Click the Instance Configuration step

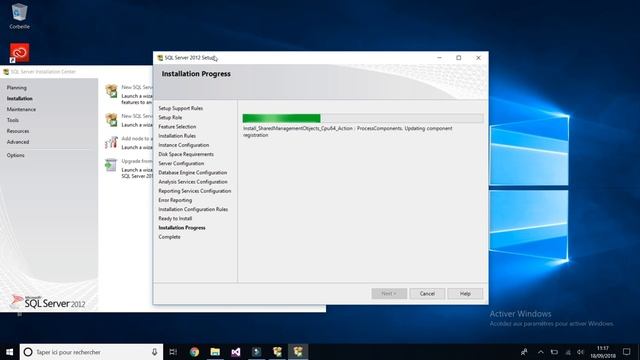click(184, 145)
